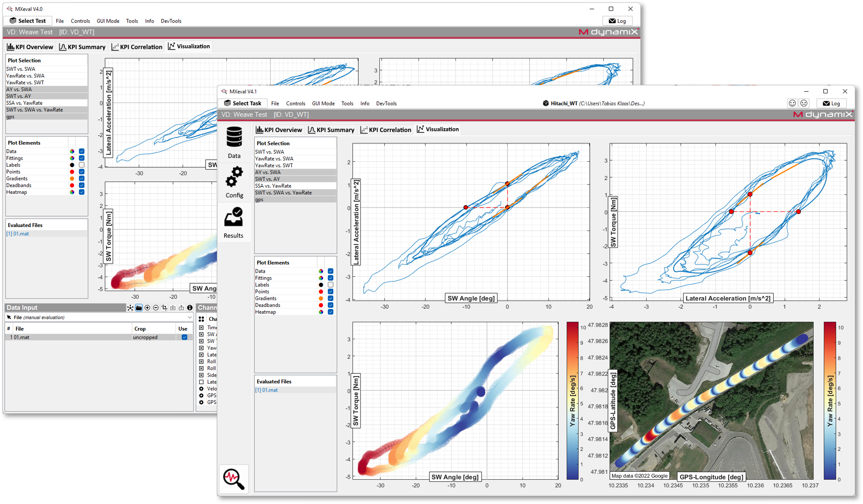Screen dimensions: 863x504
Task: Open Controls menu in MXeval V4.1
Action: tap(295, 103)
